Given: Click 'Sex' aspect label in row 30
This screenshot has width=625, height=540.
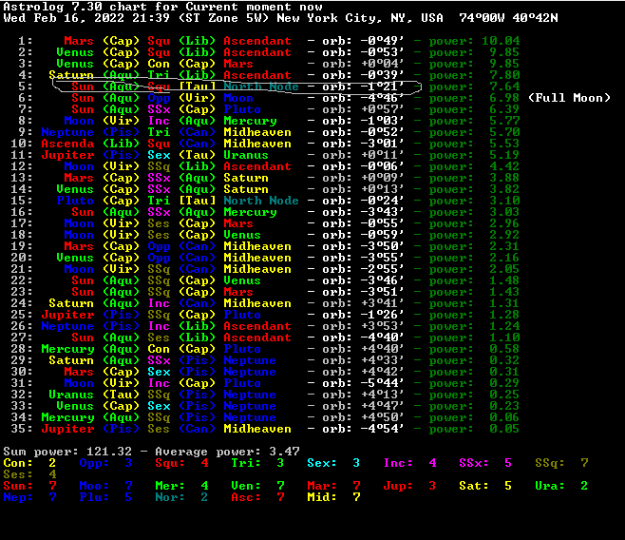Looking at the screenshot, I should click(159, 372).
